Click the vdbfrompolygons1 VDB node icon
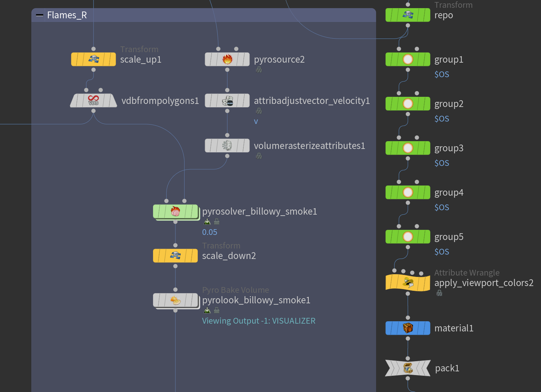Viewport: 541px width, 392px height. [x=93, y=101]
